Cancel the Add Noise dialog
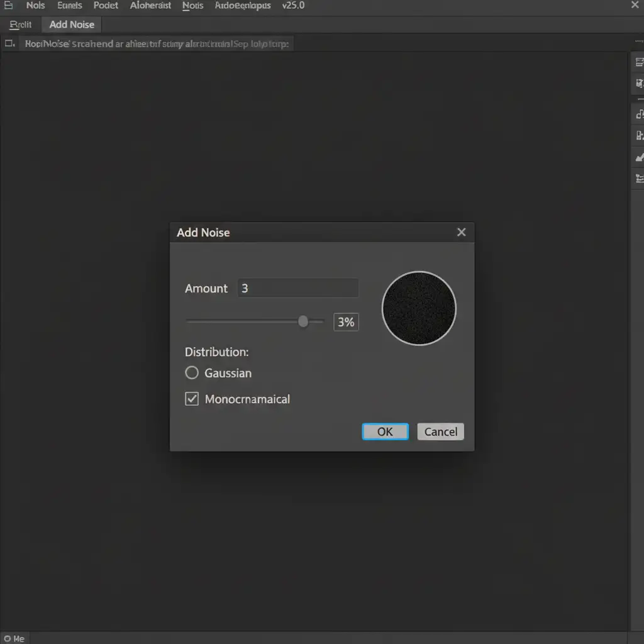 440,431
